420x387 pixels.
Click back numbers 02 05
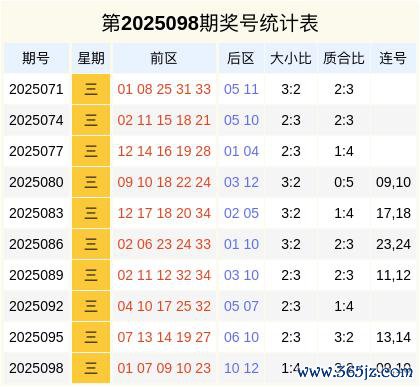tap(241, 213)
